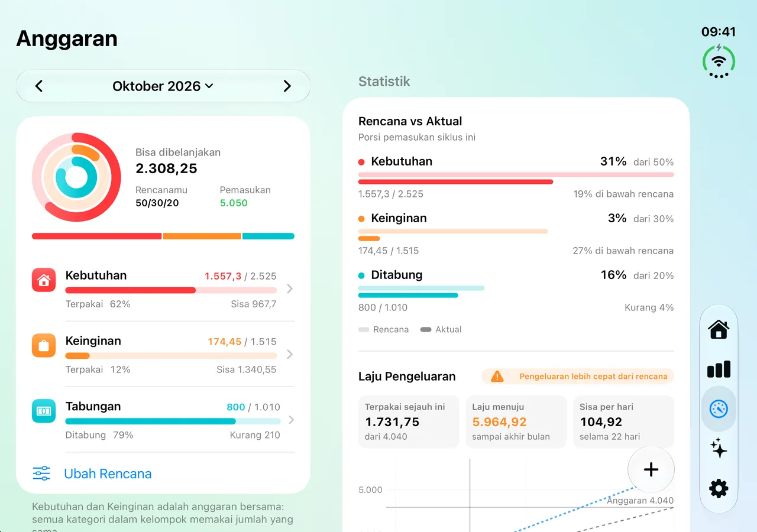Click the 50/30/20 split color bar

coord(163,236)
